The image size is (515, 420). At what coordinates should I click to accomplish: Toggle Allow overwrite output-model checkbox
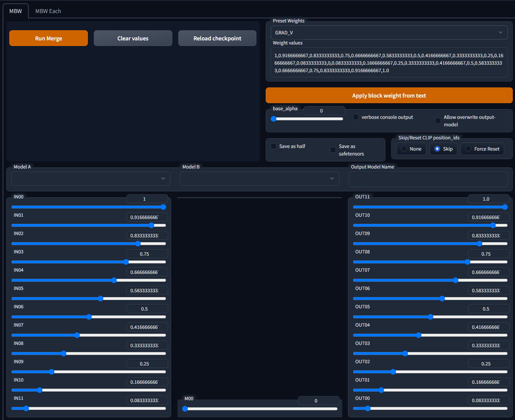[x=438, y=121]
